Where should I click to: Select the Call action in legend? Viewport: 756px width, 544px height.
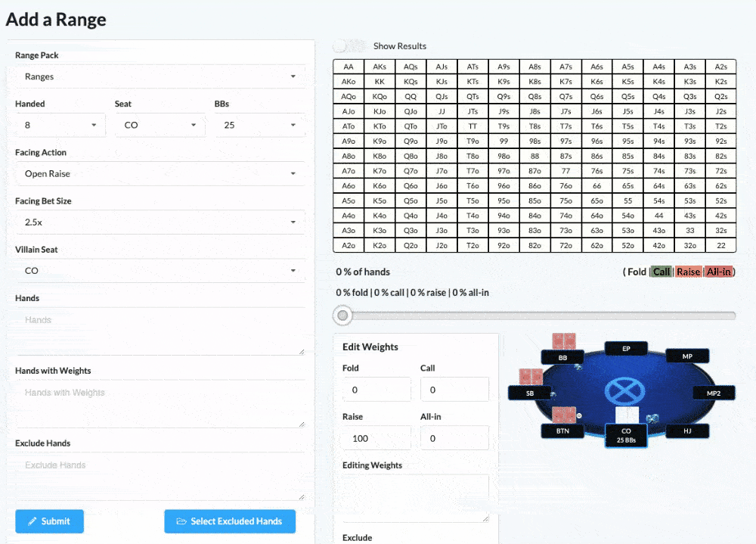coord(661,272)
